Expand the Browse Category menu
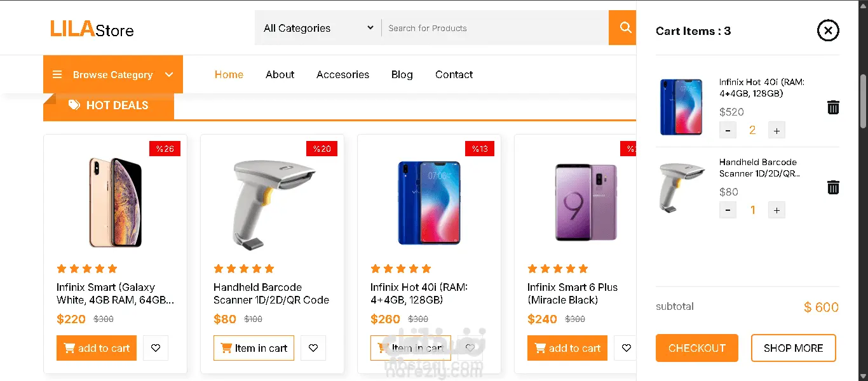 tap(113, 74)
